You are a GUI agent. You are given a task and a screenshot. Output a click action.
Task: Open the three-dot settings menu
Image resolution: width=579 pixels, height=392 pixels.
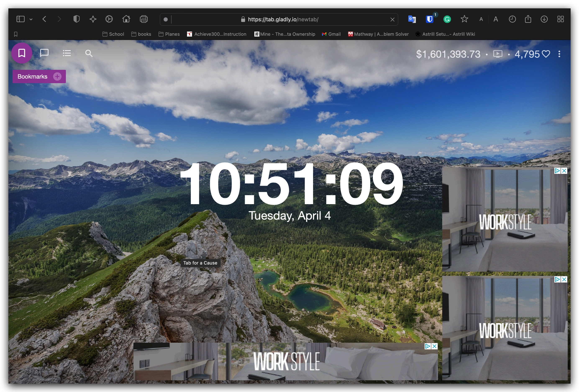pos(559,54)
